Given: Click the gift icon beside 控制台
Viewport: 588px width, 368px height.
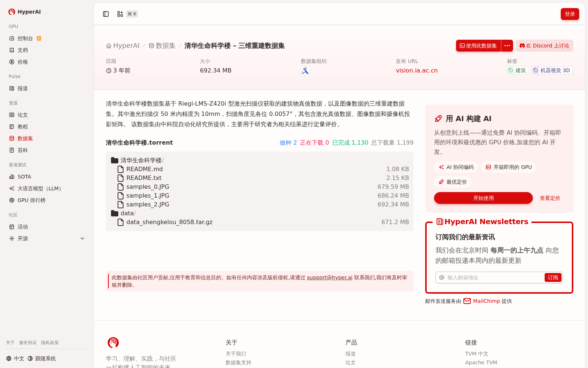Looking at the screenshot, I should click(x=39, y=38).
